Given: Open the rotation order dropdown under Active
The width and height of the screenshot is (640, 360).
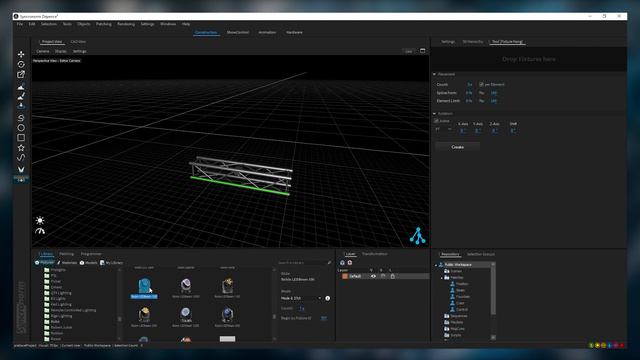Looking at the screenshot, I should tap(443, 129).
